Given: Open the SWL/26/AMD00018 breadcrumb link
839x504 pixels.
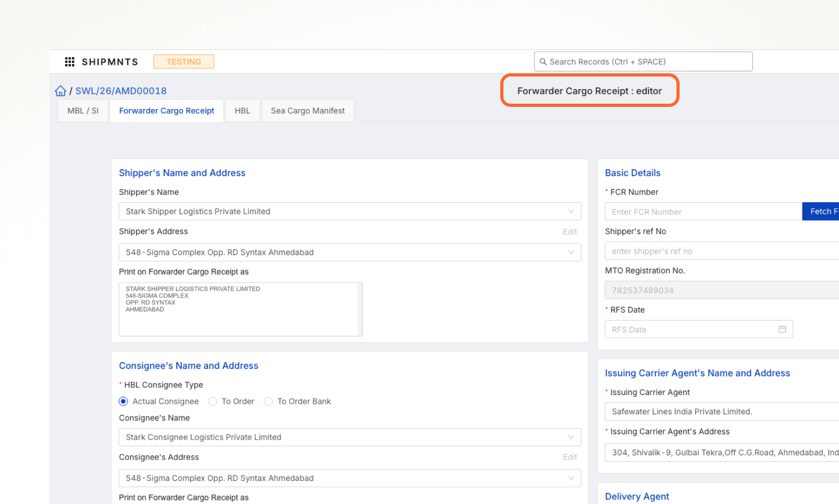Looking at the screenshot, I should click(121, 91).
